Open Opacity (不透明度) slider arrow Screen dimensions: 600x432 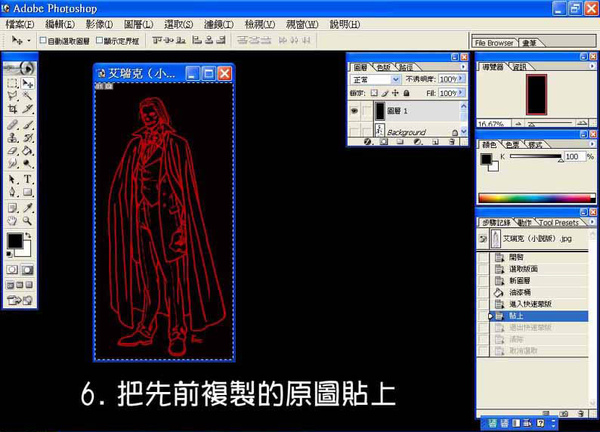[x=461, y=79]
